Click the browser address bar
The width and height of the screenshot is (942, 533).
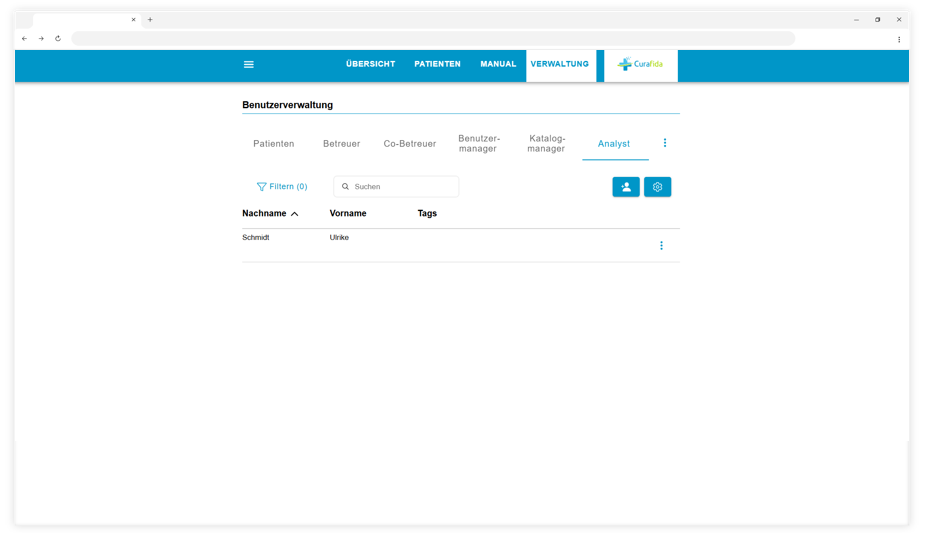click(x=433, y=38)
